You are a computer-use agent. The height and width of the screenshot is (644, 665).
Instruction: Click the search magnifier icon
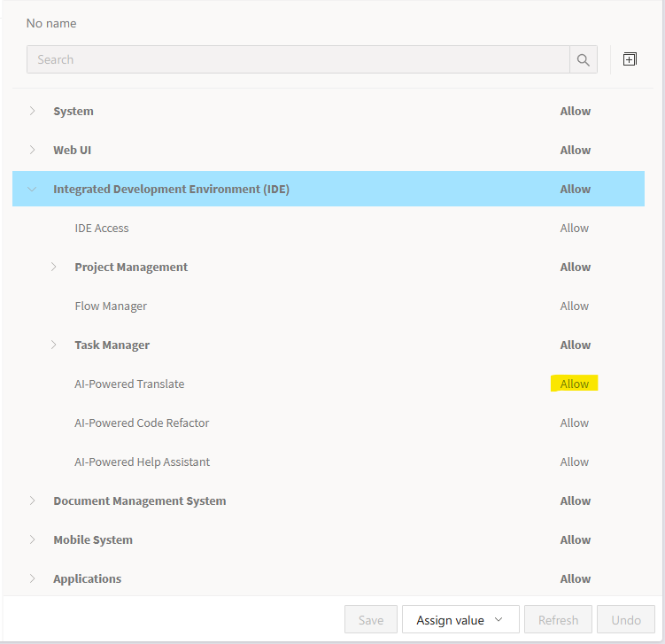coord(583,60)
